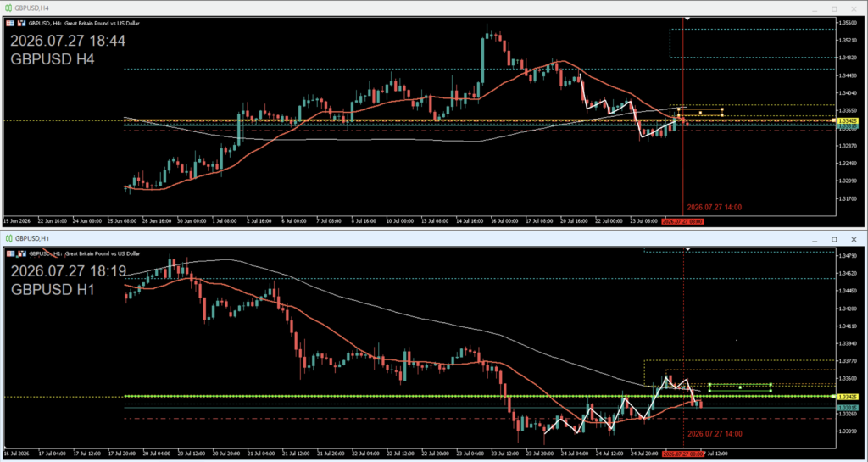This screenshot has width=868, height=462.
Task: Click the chart shift triangle on H1 chart
Action: click(x=687, y=249)
